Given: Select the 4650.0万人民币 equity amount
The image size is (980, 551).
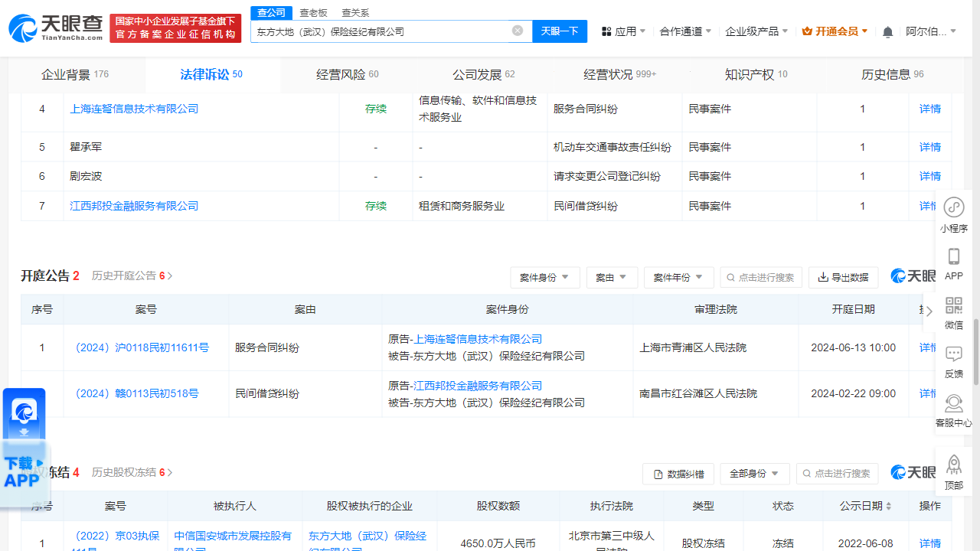Looking at the screenshot, I should [498, 543].
